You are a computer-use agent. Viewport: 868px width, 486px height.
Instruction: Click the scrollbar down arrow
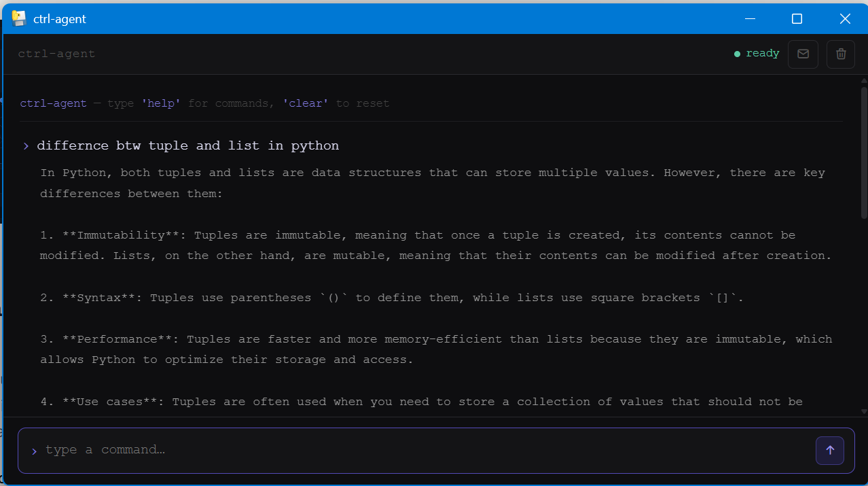pyautogui.click(x=863, y=411)
